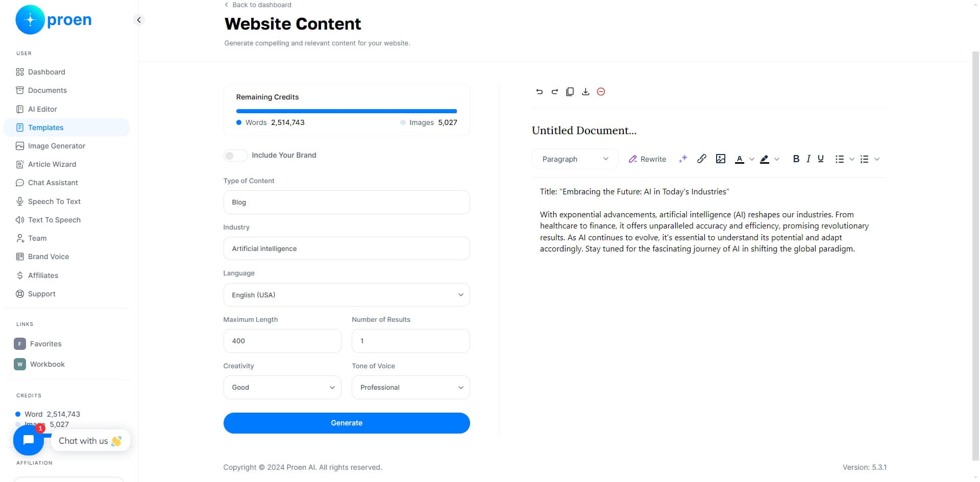Click the red delete circle icon
Image resolution: width=980 pixels, height=482 pixels.
click(601, 92)
